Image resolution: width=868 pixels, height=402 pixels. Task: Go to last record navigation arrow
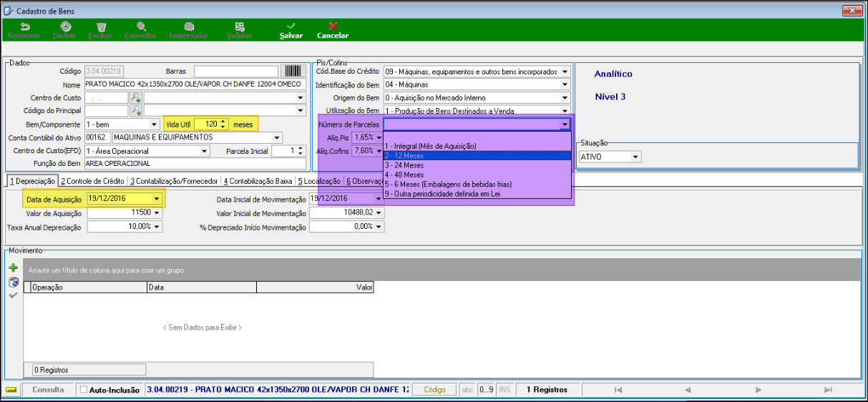pyautogui.click(x=827, y=390)
